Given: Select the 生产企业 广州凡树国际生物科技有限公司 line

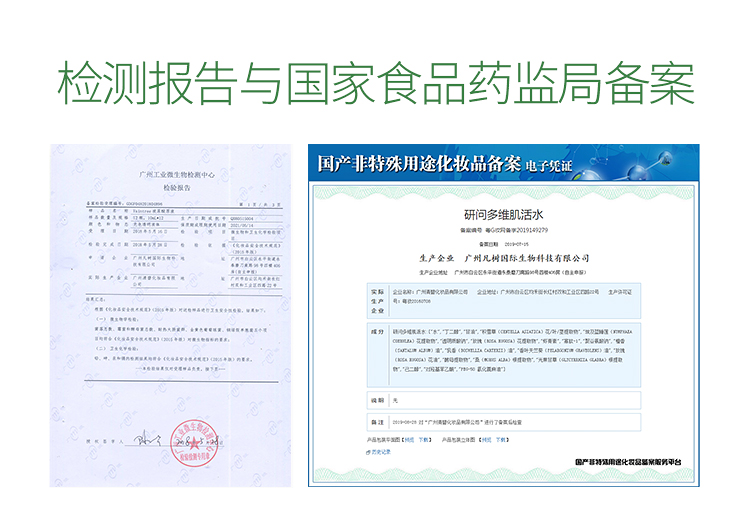Looking at the screenshot, I should click(x=504, y=258).
